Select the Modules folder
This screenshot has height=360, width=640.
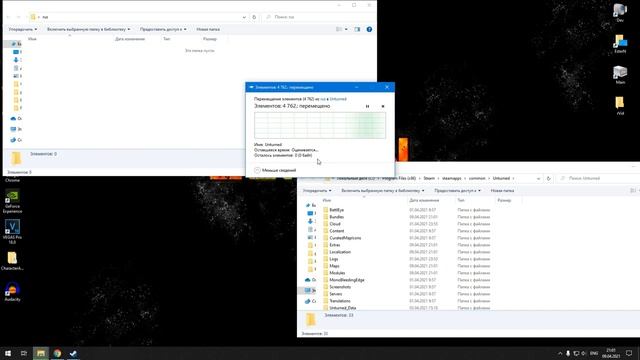(337, 273)
